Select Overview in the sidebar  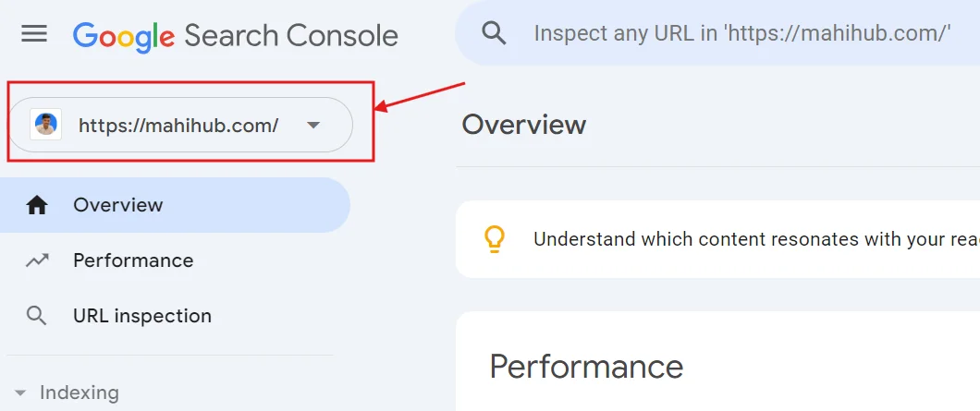coord(118,205)
